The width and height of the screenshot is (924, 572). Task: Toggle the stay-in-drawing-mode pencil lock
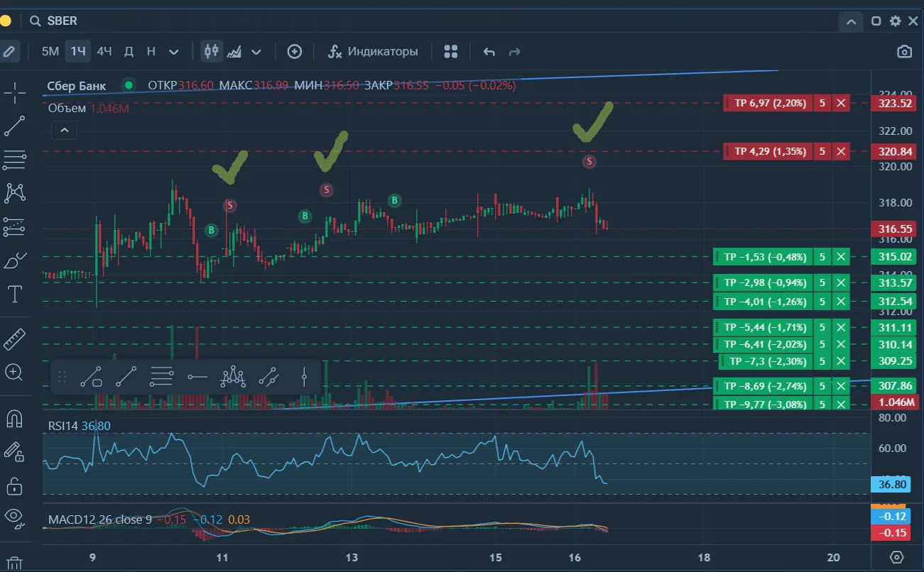(15, 452)
